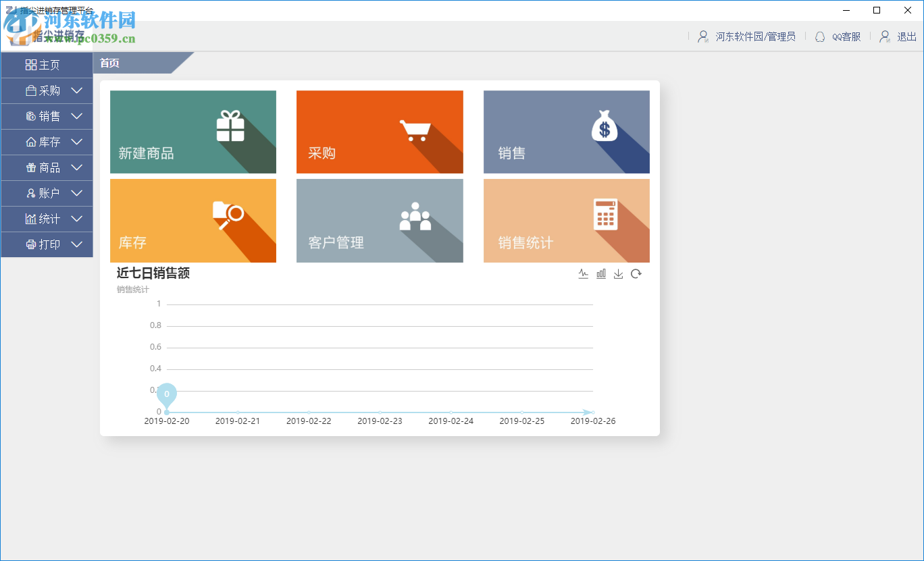The height and width of the screenshot is (561, 924).
Task: Click the 统计 chart sidebar icon
Action: point(31,219)
